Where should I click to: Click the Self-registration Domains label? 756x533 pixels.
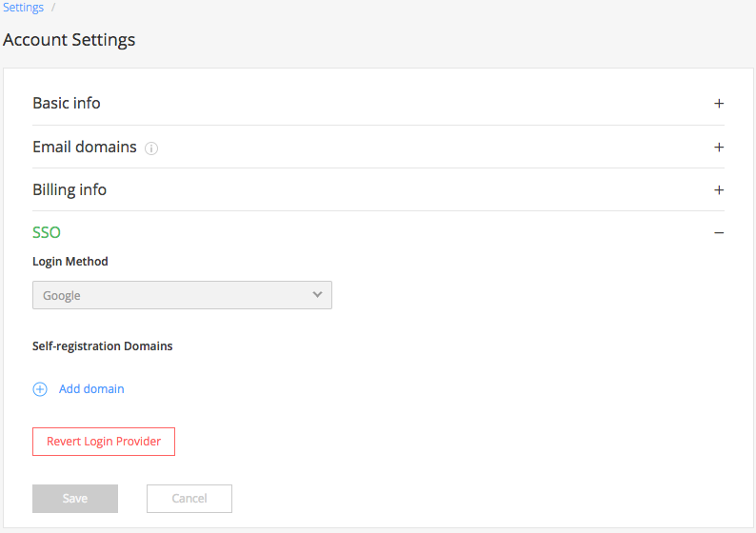(x=103, y=346)
